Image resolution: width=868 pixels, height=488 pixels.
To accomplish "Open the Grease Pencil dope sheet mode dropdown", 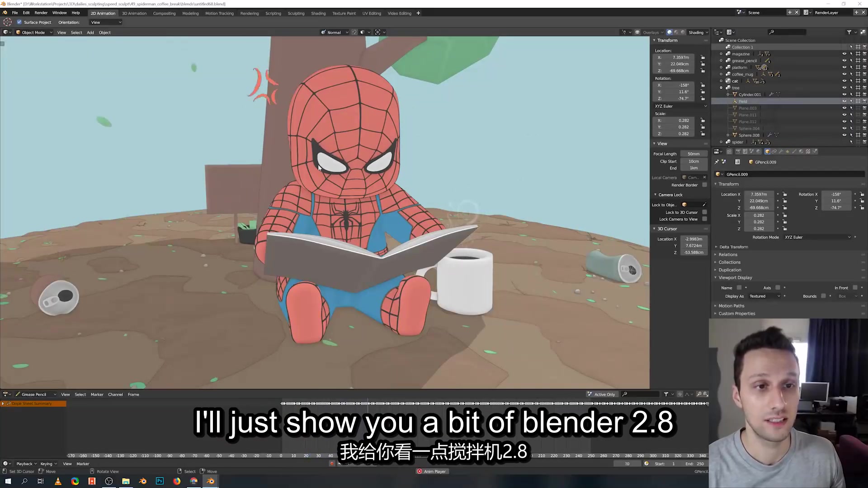I will (35, 394).
